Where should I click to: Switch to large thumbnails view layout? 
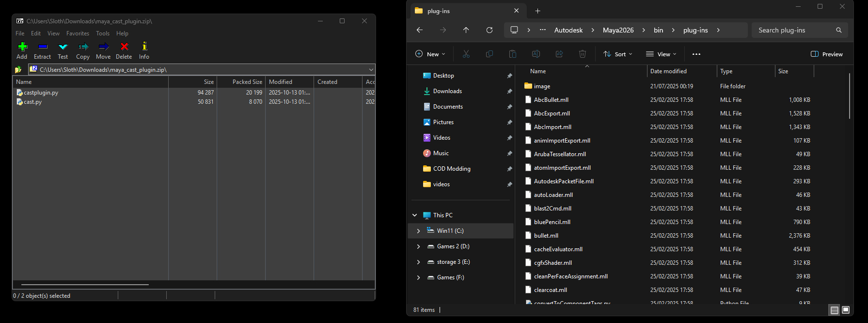pos(846,310)
